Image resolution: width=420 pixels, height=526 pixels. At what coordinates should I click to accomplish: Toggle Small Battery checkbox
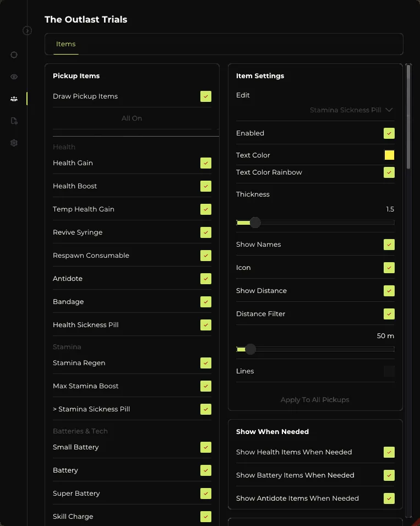(206, 447)
